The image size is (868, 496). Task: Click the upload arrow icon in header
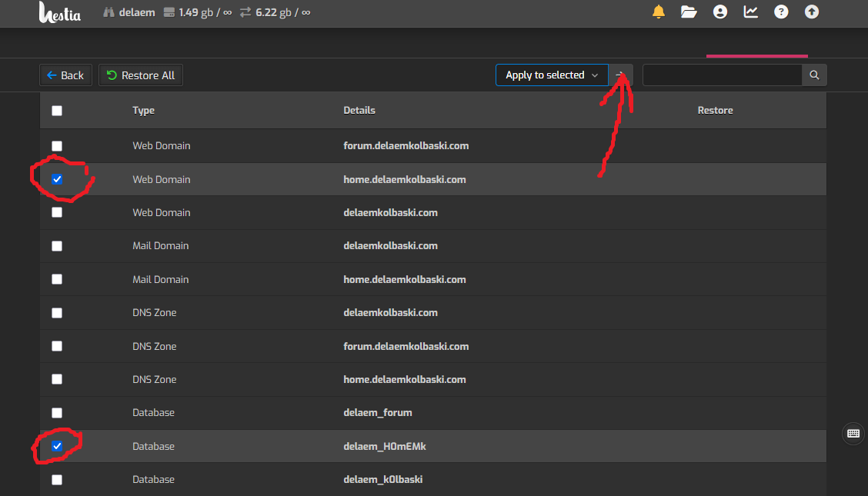pos(811,12)
